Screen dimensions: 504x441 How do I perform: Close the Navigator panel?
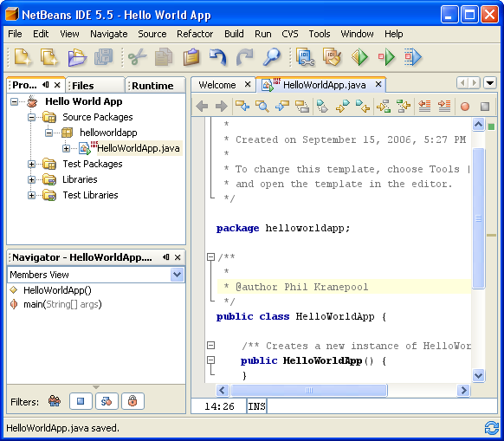tap(178, 257)
